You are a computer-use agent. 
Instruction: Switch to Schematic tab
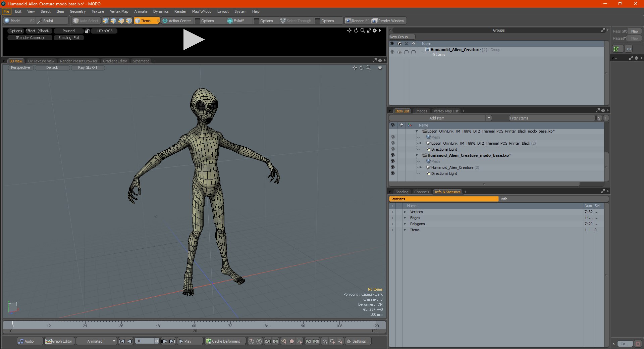tap(141, 61)
